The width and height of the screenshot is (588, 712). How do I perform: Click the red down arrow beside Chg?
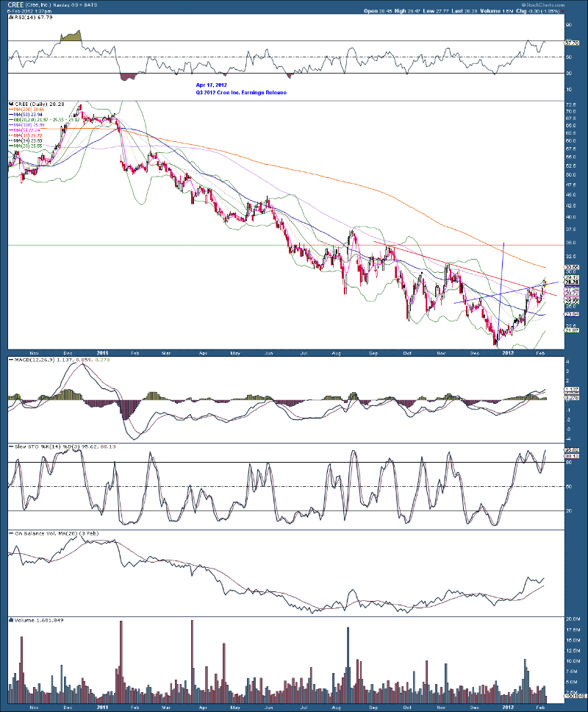(562, 11)
